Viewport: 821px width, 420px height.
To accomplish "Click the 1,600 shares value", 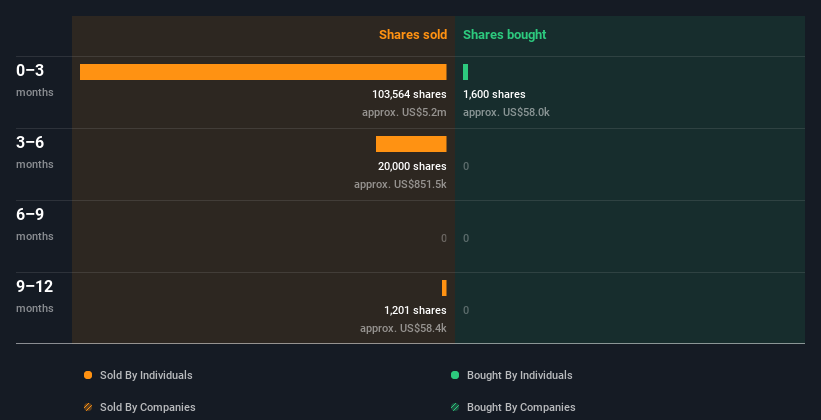I will [494, 94].
